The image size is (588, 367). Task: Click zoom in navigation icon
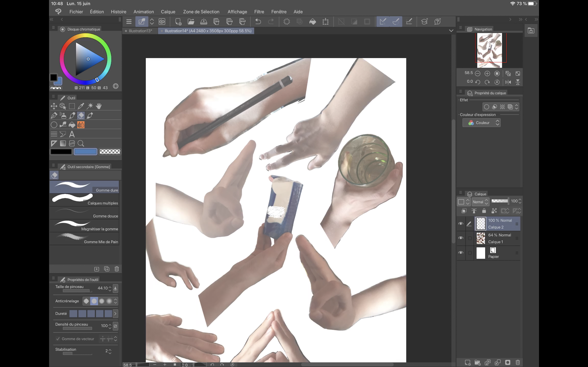487,73
